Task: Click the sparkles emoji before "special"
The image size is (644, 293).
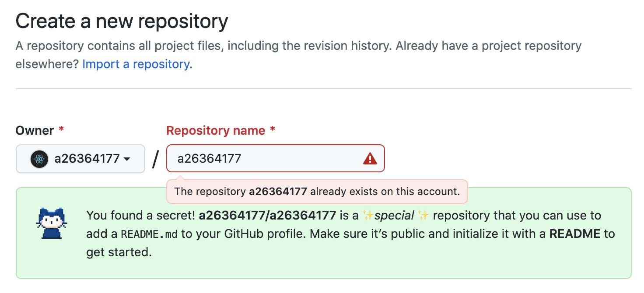Action: [x=367, y=215]
